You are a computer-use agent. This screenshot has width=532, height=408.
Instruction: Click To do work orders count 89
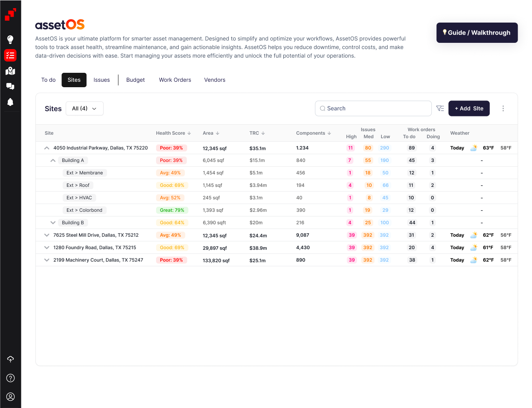[x=412, y=148]
